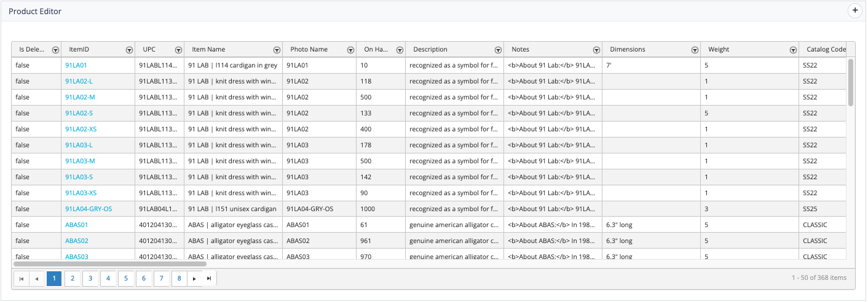Viewport: 868px width, 302px height.
Task: Go to page 2
Action: [72, 279]
